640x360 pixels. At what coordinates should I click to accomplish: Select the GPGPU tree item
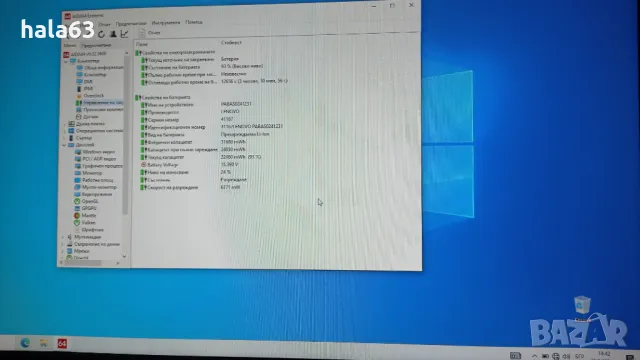(x=86, y=208)
